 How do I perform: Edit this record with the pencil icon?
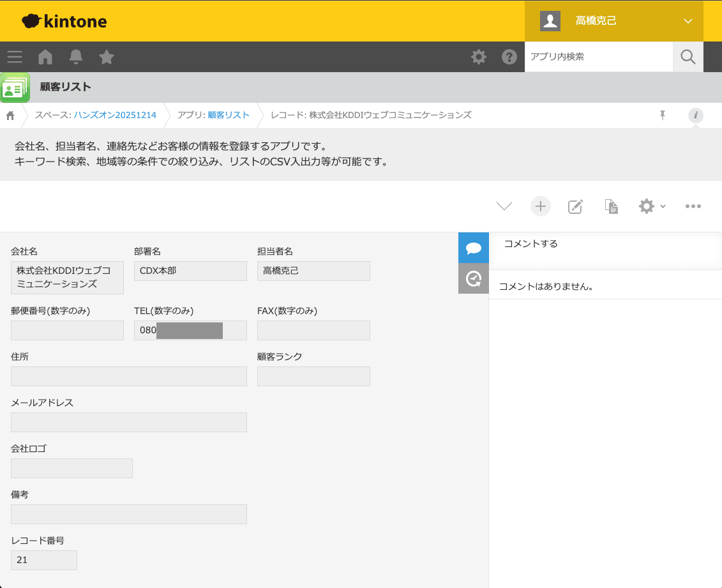point(575,206)
